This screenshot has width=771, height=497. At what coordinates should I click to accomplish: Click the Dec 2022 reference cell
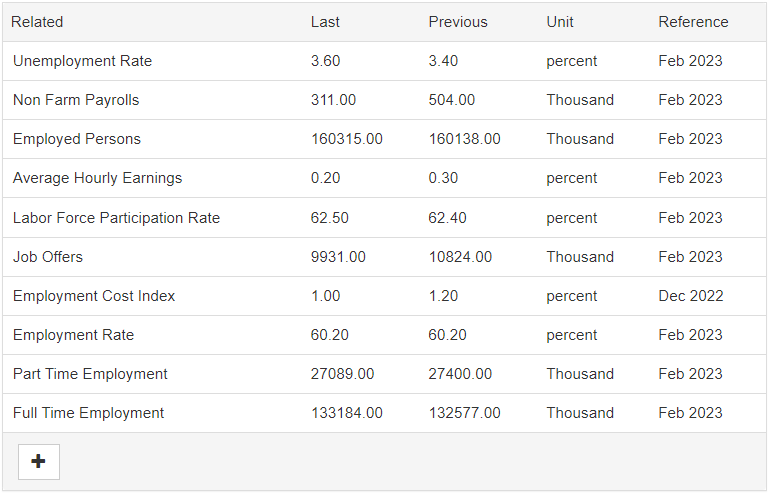[690, 296]
